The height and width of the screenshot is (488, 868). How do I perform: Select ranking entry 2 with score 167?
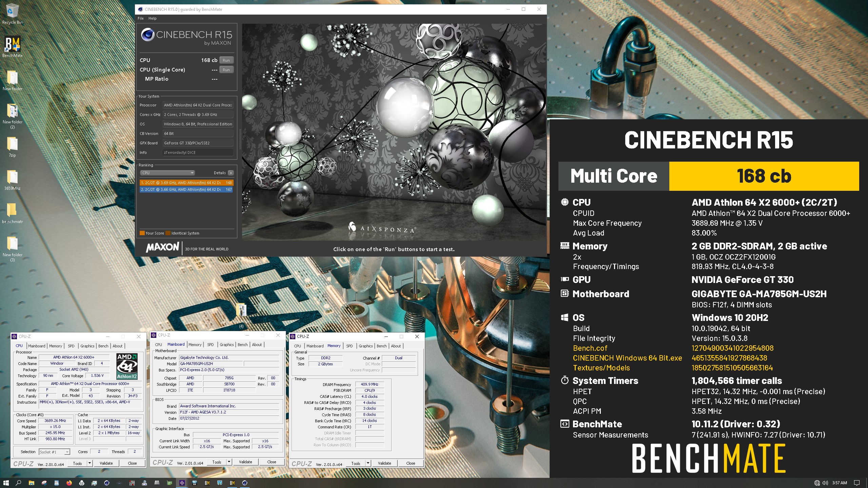186,189
